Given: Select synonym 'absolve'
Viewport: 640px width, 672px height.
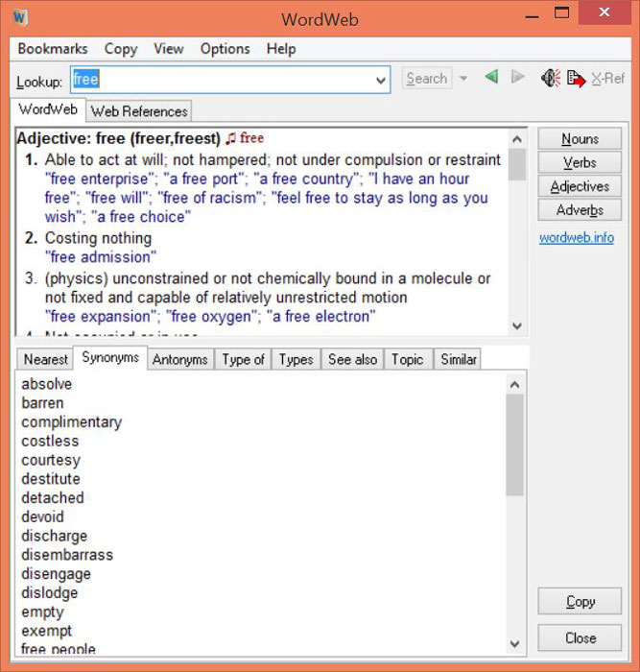Looking at the screenshot, I should tap(47, 384).
